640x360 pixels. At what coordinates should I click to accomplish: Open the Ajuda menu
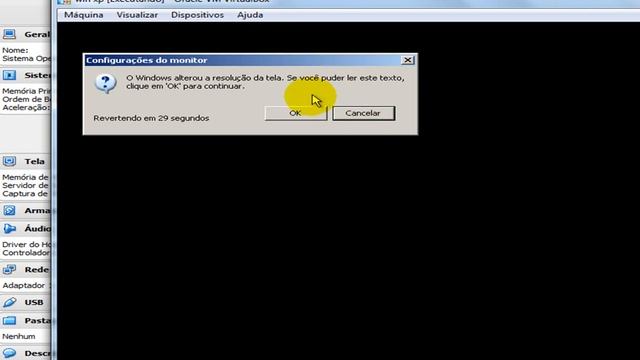250,15
